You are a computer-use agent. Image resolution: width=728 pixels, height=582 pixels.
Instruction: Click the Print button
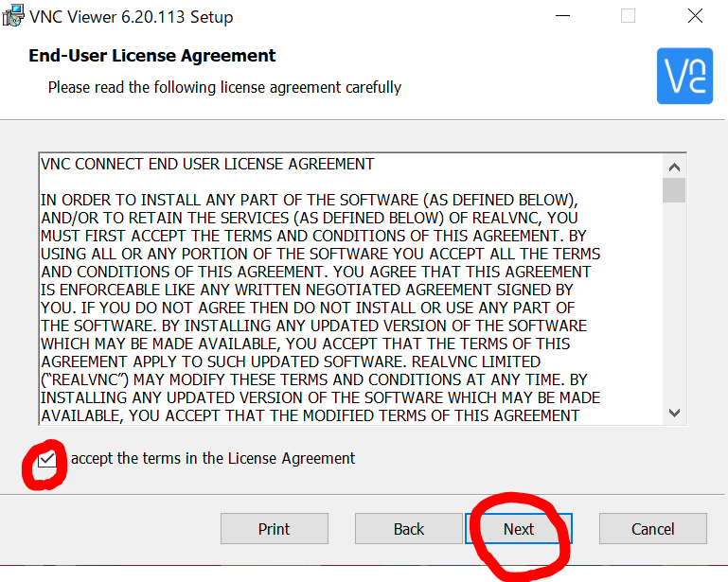pos(275,529)
